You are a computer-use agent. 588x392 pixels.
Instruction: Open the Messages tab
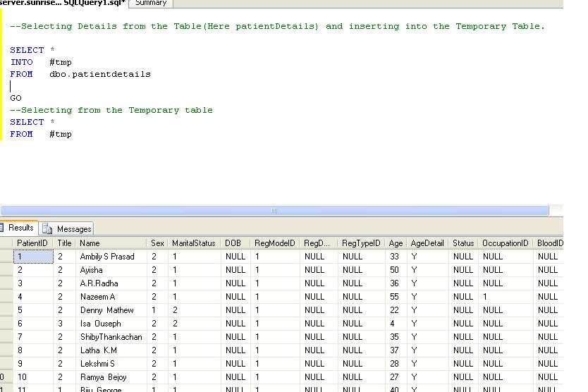[x=66, y=228]
